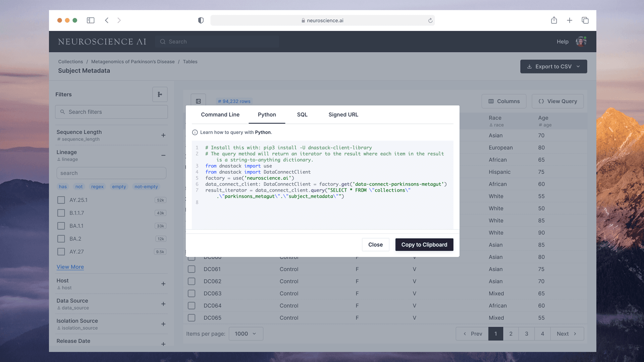Viewport: 644px width, 362px height.
Task: Check the AY.25.1 lineage checkbox
Action: point(61,200)
